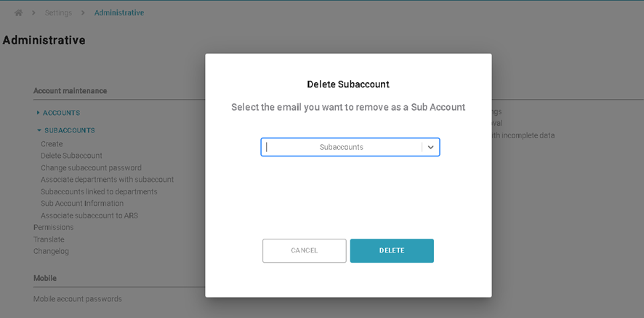This screenshot has width=644, height=318.
Task: Go to Translate
Action: click(49, 239)
